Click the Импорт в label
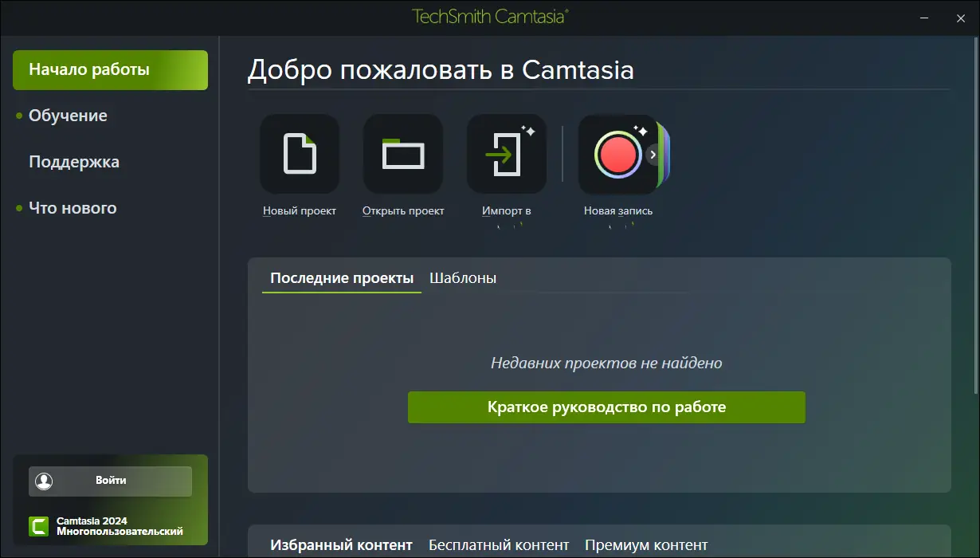 point(507,211)
